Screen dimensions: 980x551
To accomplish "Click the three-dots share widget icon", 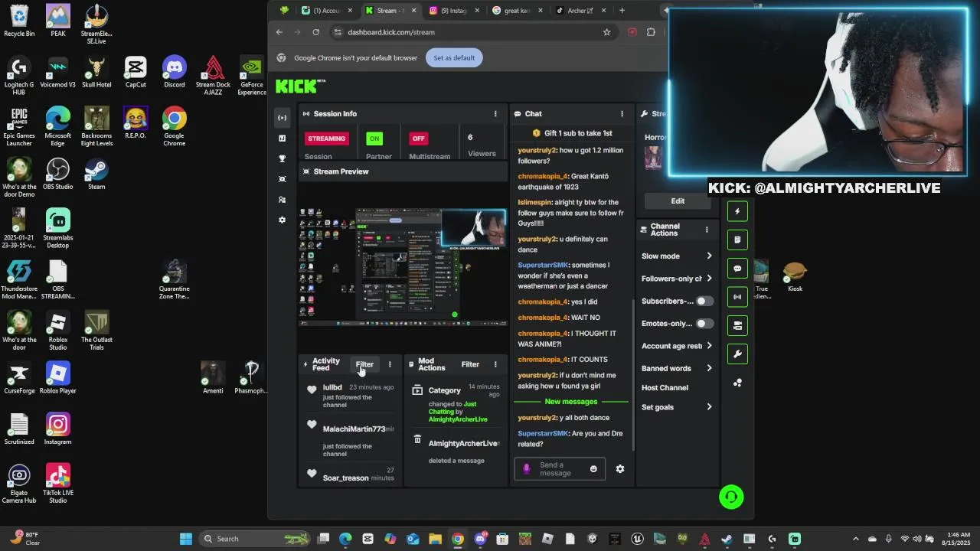I will coord(737,383).
